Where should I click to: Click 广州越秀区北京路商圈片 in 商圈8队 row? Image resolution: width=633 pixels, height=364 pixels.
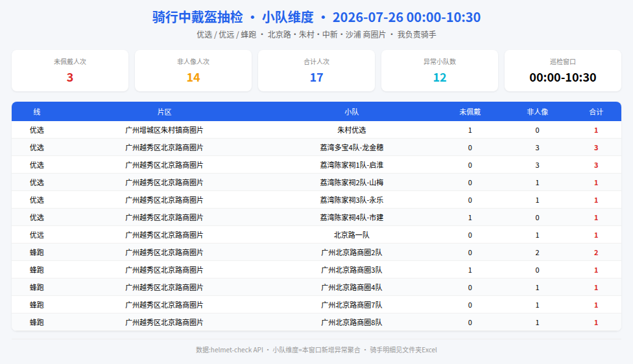click(x=164, y=323)
